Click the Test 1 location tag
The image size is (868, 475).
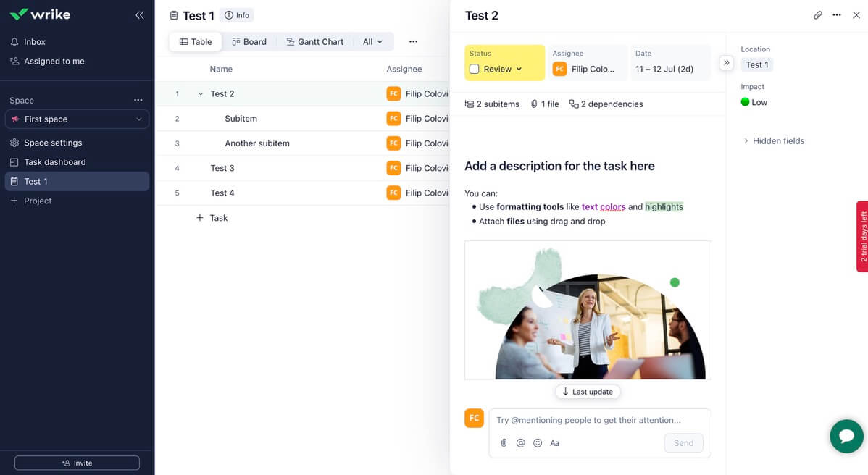pyautogui.click(x=756, y=64)
